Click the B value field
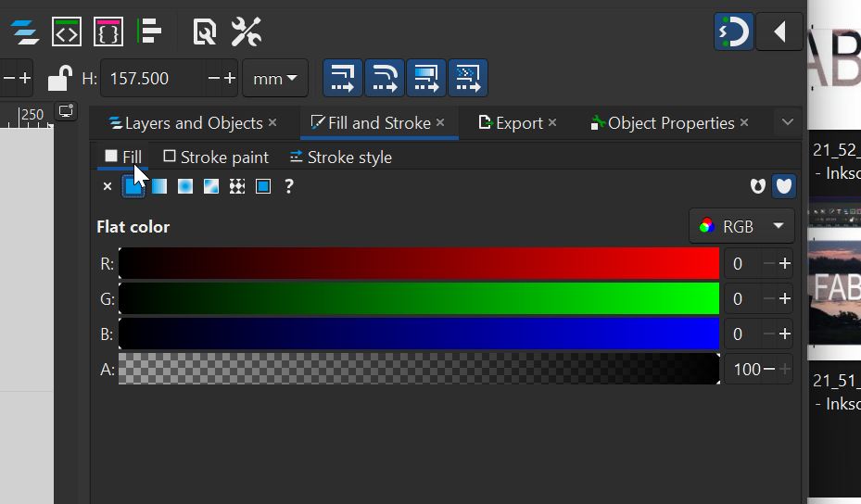This screenshot has width=861, height=504. (742, 334)
